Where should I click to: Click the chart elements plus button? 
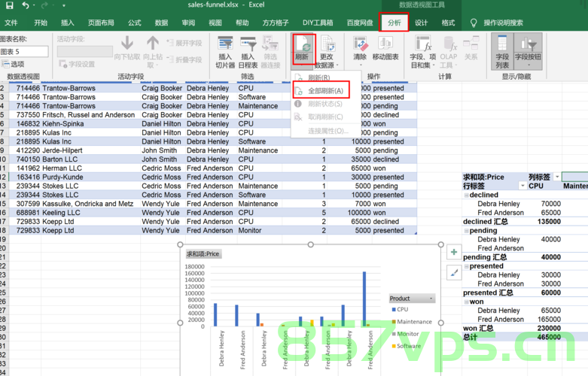pos(454,252)
